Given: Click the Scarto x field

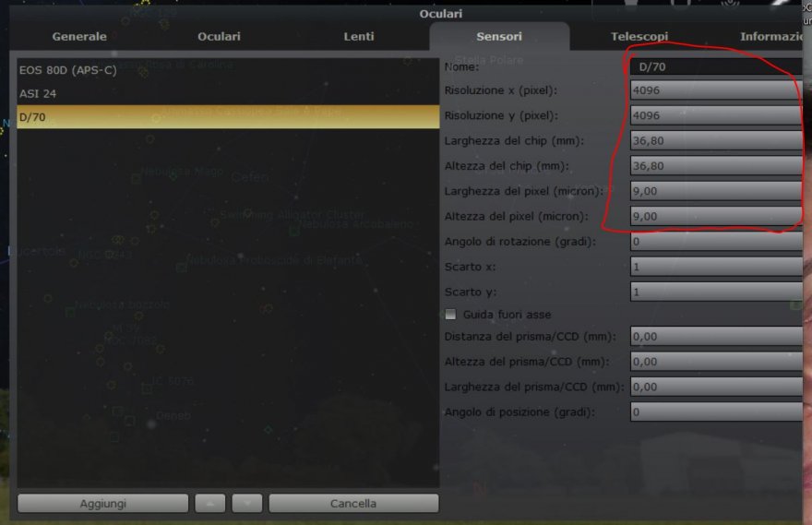Looking at the screenshot, I should tap(717, 267).
